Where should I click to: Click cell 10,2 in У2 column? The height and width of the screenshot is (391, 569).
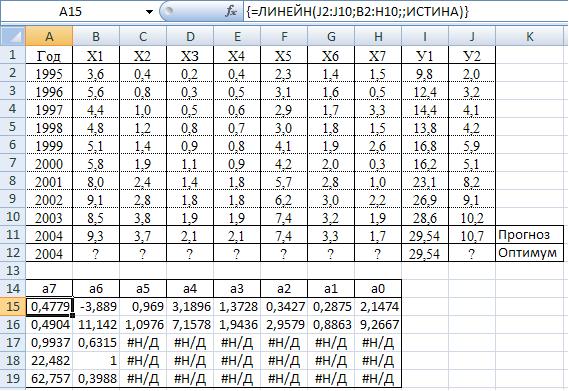(472, 217)
